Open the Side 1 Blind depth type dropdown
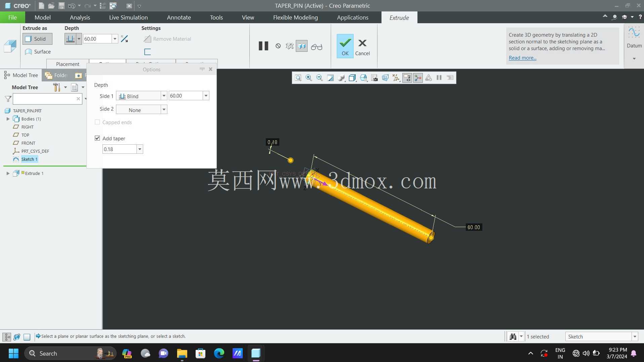 [164, 96]
